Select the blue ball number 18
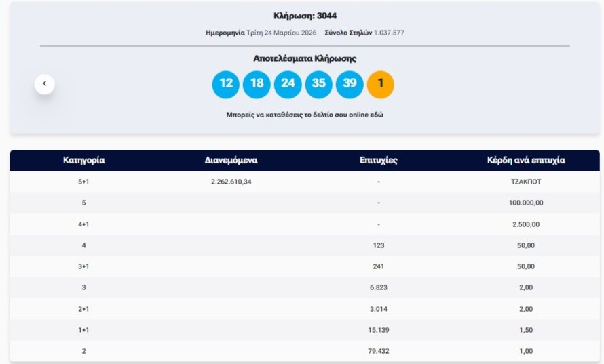The height and width of the screenshot is (364, 604). coord(257,84)
